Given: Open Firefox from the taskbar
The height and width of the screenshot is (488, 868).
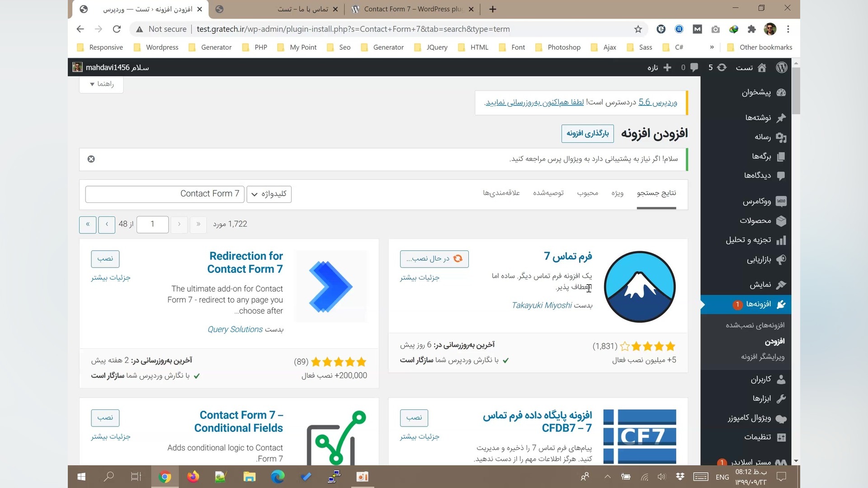Looking at the screenshot, I should (193, 477).
